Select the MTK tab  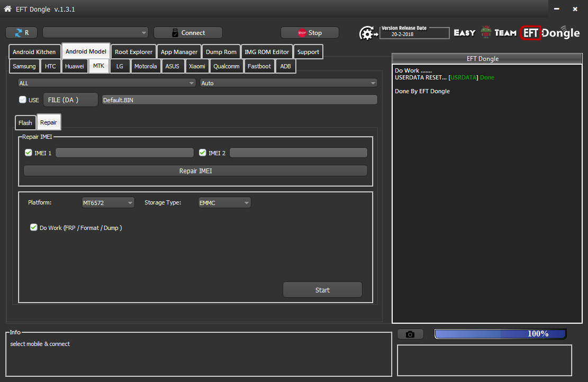point(98,66)
